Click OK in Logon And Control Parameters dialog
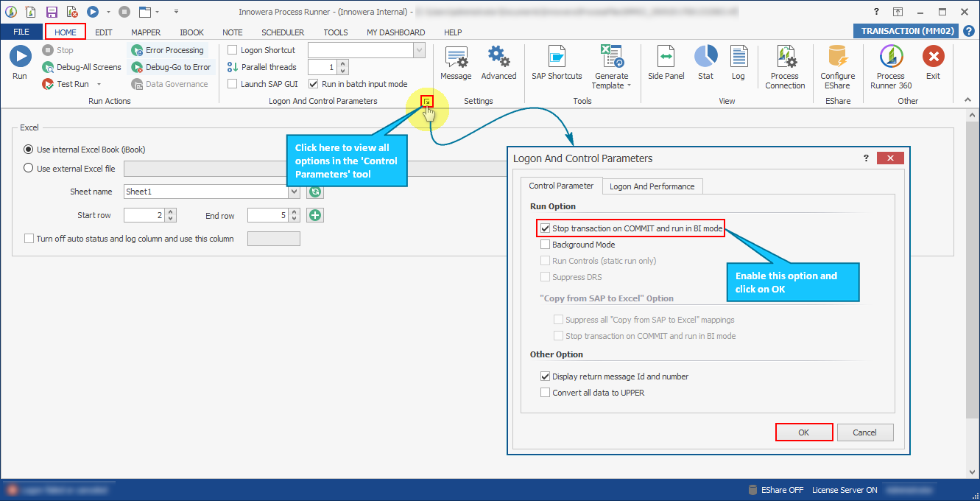 [804, 432]
